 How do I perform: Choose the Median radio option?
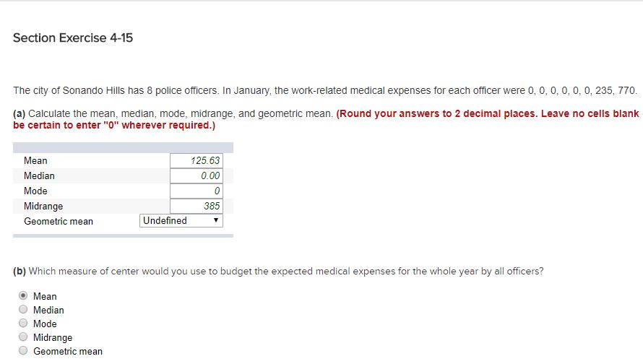coord(23,310)
